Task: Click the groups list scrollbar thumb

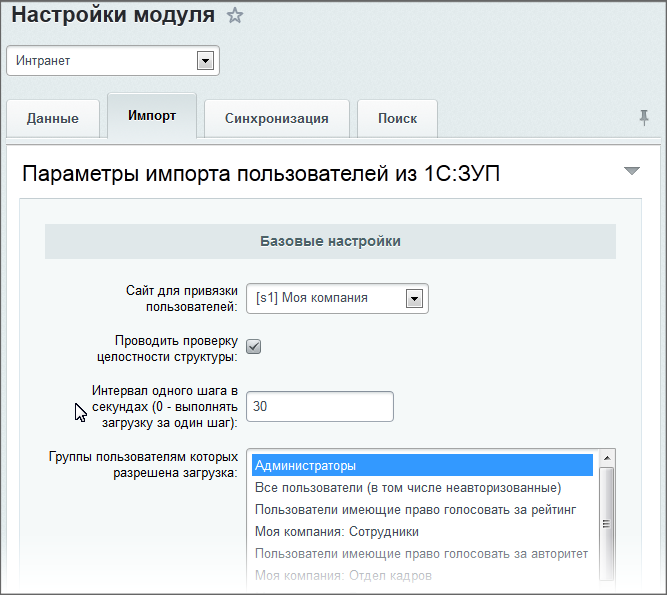Action: point(607,524)
